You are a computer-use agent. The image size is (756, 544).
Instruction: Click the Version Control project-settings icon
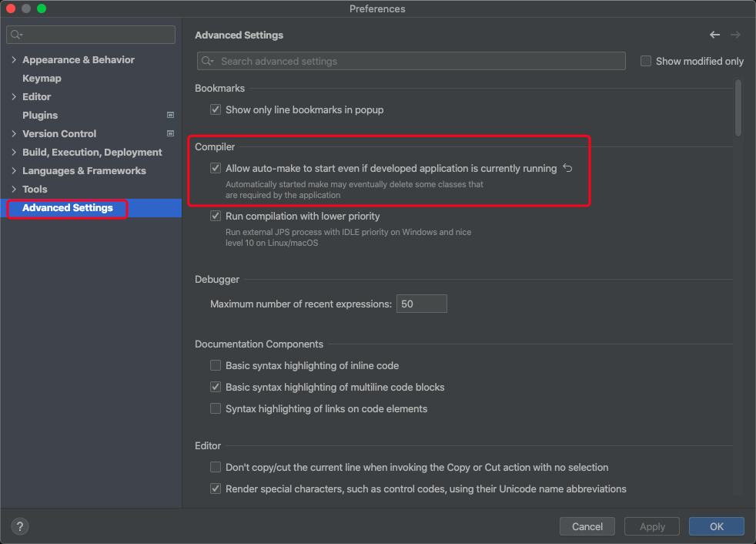tap(170, 133)
